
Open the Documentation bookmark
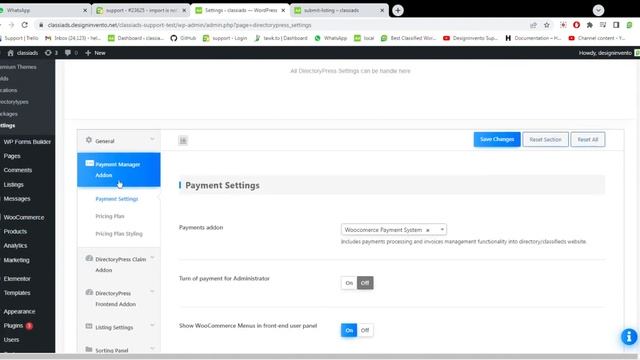[x=533, y=38]
